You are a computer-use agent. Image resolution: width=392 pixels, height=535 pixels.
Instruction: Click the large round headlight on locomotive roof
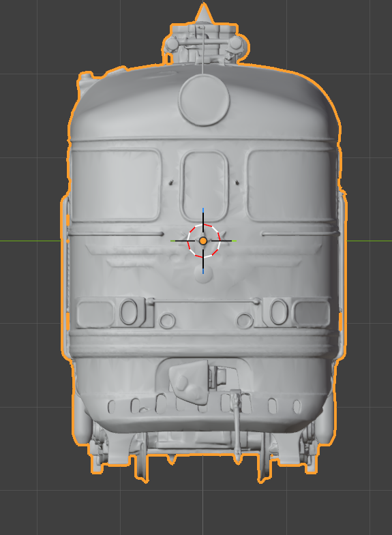(x=204, y=100)
